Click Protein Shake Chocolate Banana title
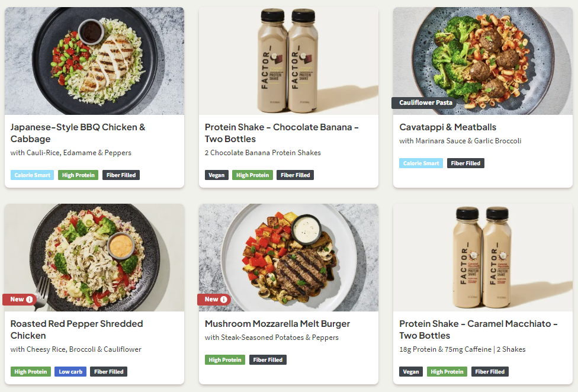Image resolution: width=578 pixels, height=392 pixels. click(281, 133)
